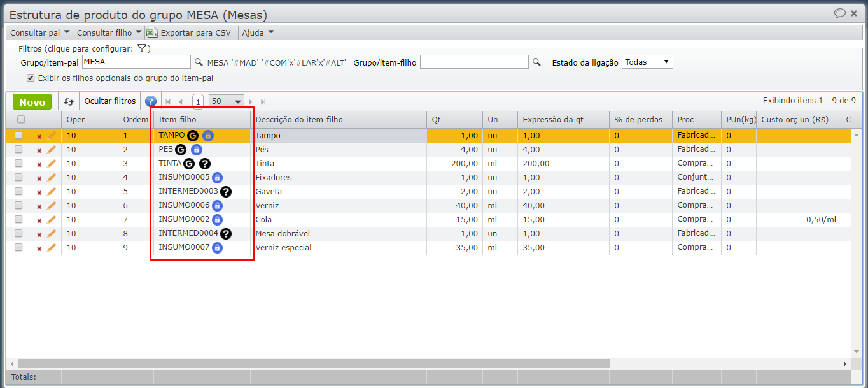The height and width of the screenshot is (388, 868).
Task: Expand the page size 50 dropdown
Action: 227,101
